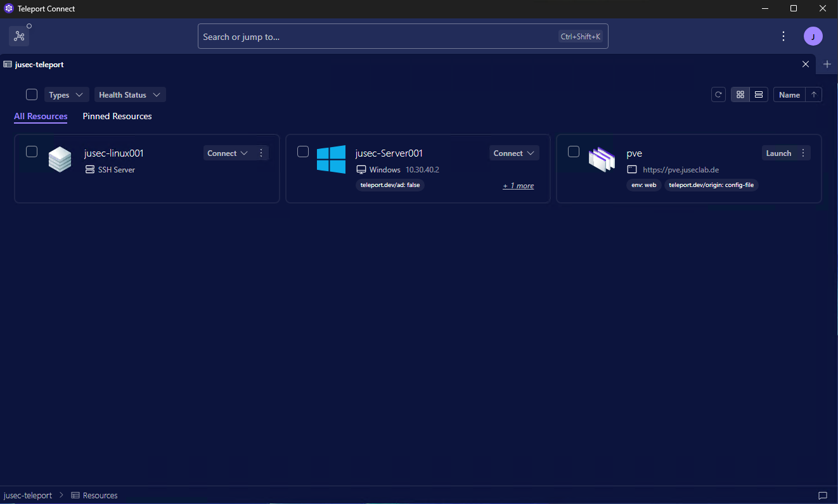Switch to card grid view
The image size is (838, 504).
(740, 94)
